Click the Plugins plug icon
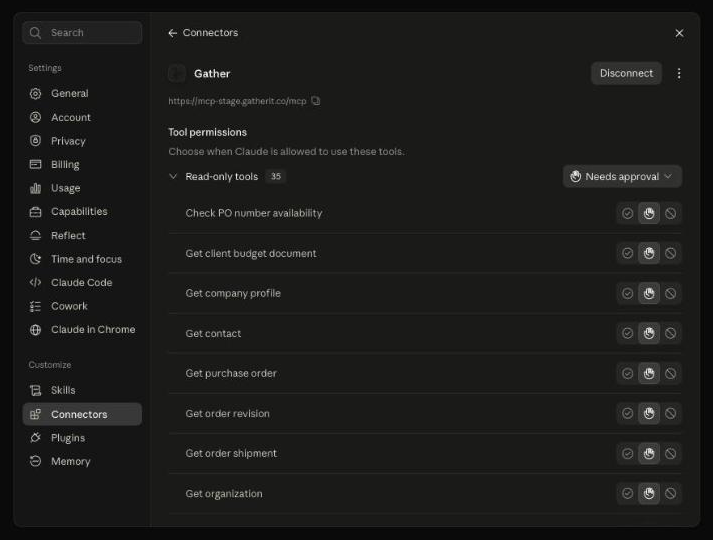The width and height of the screenshot is (713, 540). [35, 438]
